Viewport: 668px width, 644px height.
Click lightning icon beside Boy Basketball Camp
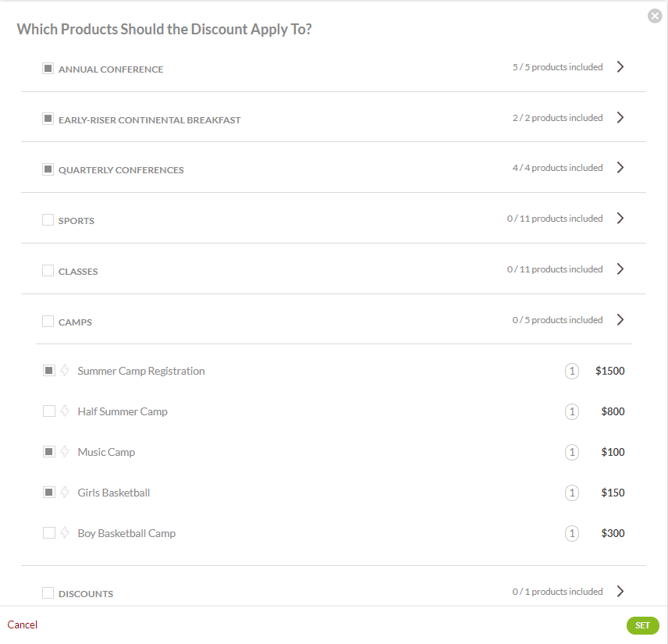[66, 533]
